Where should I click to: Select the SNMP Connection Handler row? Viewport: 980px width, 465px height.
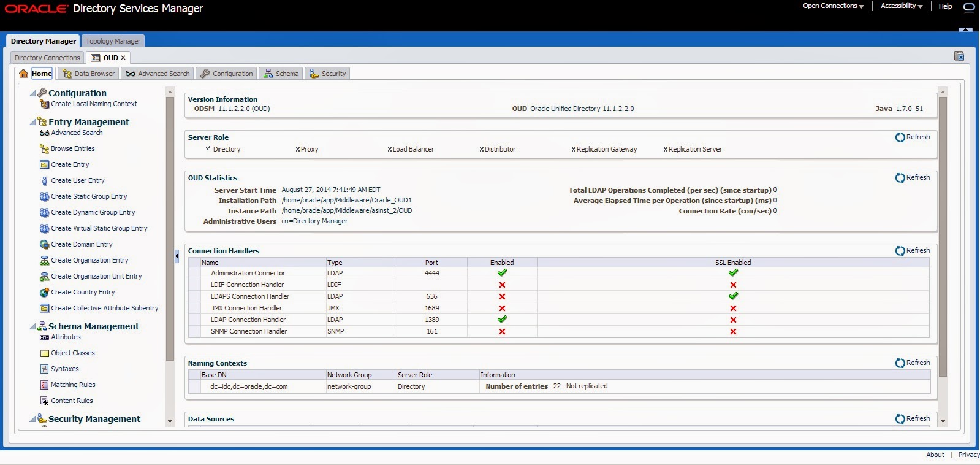tap(558, 331)
